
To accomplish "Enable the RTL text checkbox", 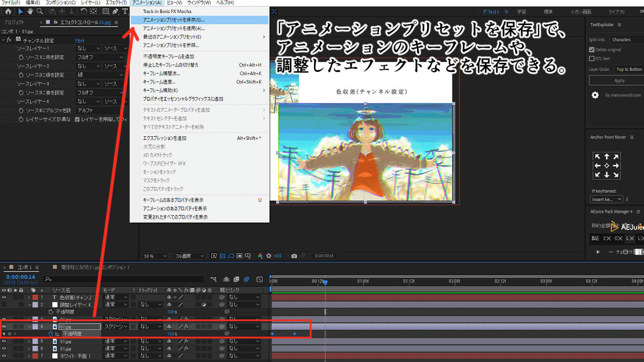I will tap(592, 58).
